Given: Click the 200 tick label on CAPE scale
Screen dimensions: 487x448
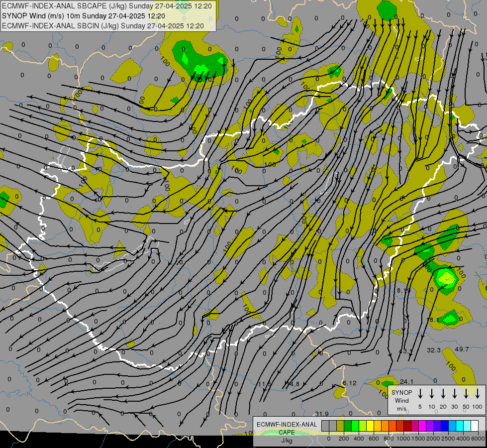Looking at the screenshot, I should 344,439.
